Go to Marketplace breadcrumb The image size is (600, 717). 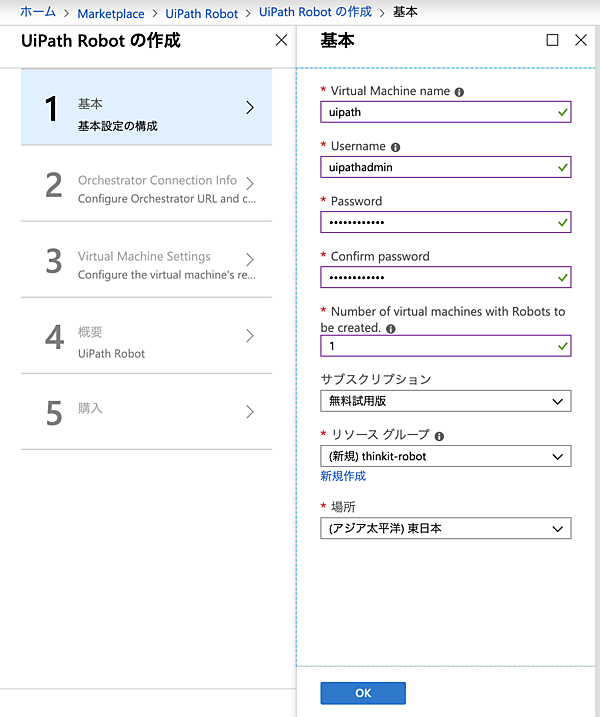coord(111,14)
